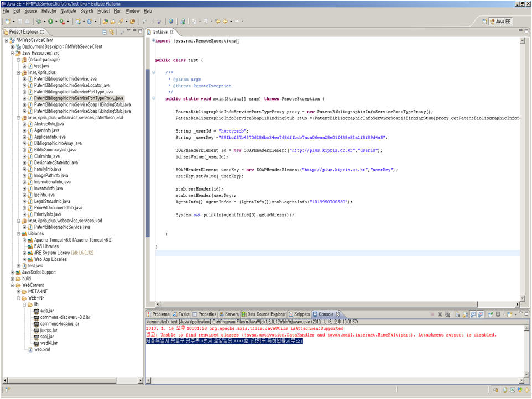Click Remove All Terminated Launches in Console
532x399 pixels.
point(448,314)
